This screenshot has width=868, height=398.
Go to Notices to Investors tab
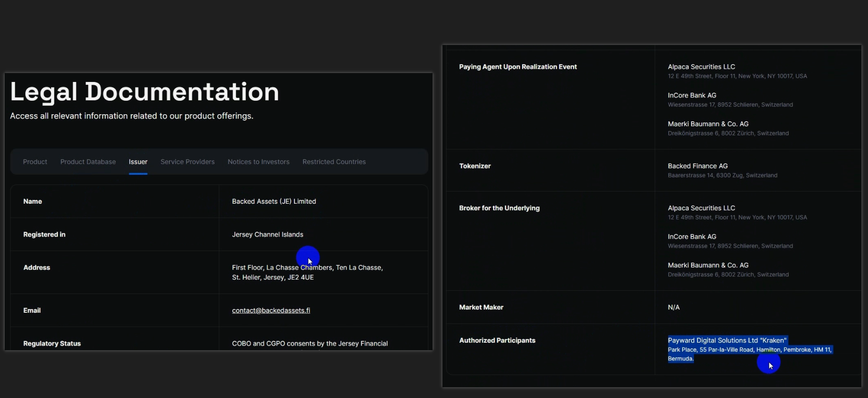coord(258,162)
